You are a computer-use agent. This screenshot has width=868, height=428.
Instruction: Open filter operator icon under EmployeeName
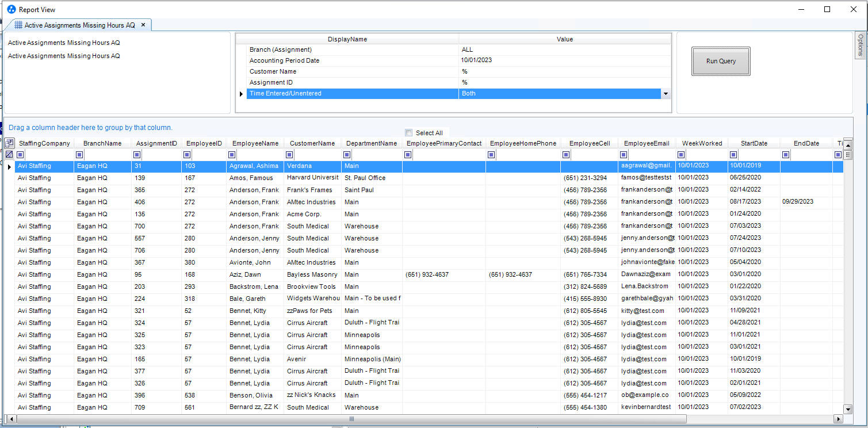point(232,155)
